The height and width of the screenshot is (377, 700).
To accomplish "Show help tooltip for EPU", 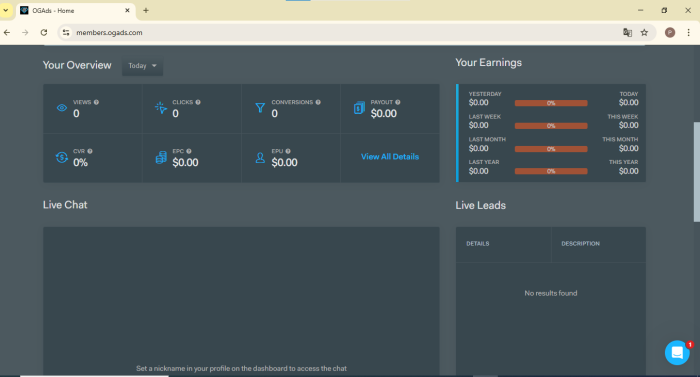I will (x=288, y=151).
